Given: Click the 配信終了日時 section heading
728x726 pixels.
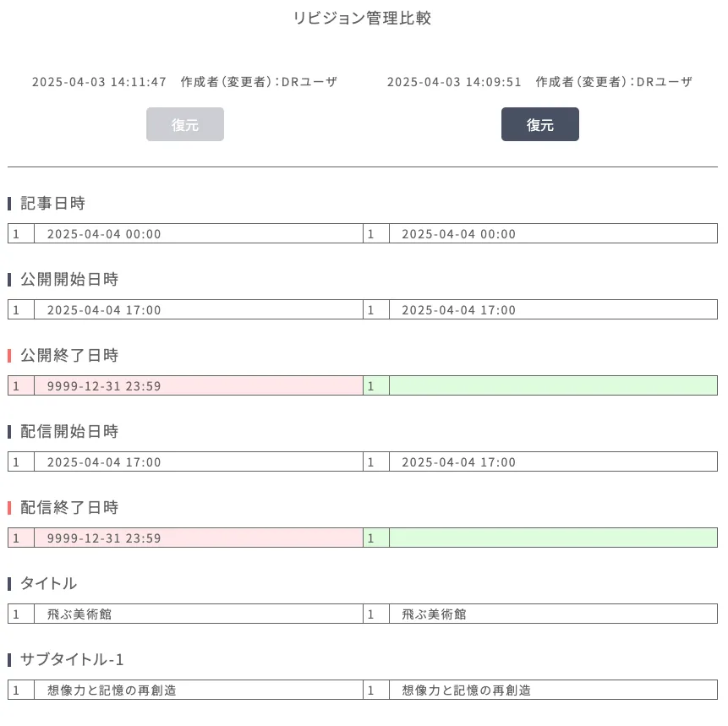Looking at the screenshot, I should coord(69,507).
